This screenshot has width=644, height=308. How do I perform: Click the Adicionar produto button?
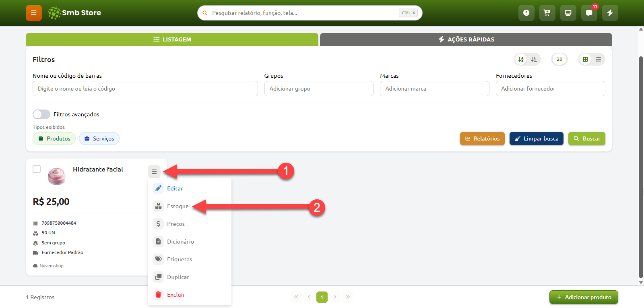[584, 297]
